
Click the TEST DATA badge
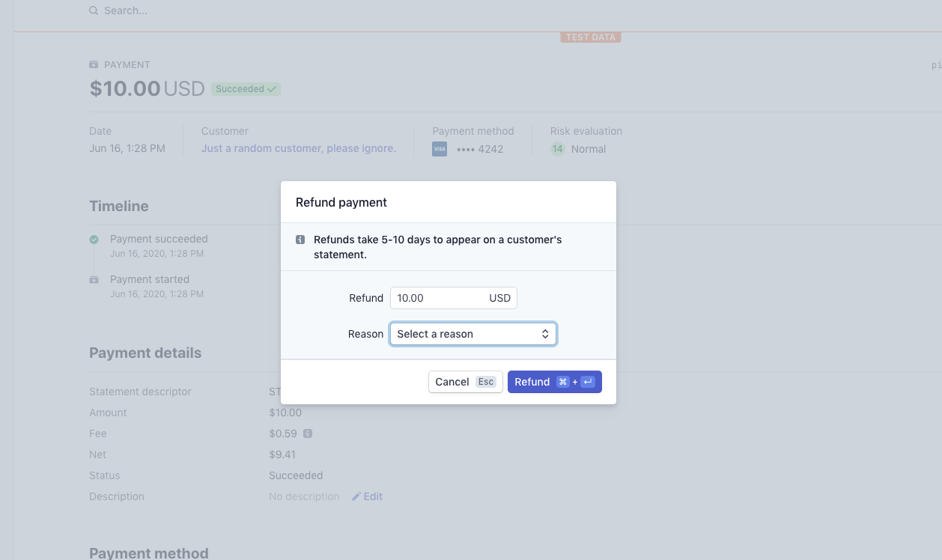591,37
